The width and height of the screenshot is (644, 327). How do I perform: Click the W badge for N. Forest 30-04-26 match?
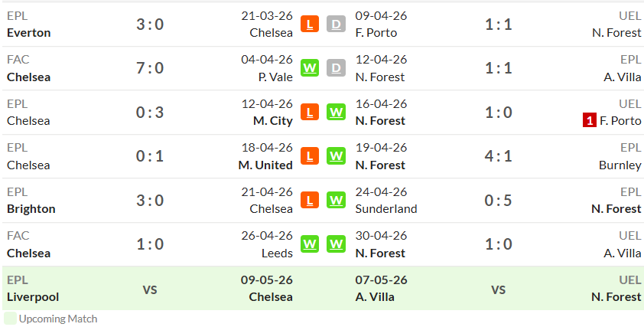tap(336, 244)
